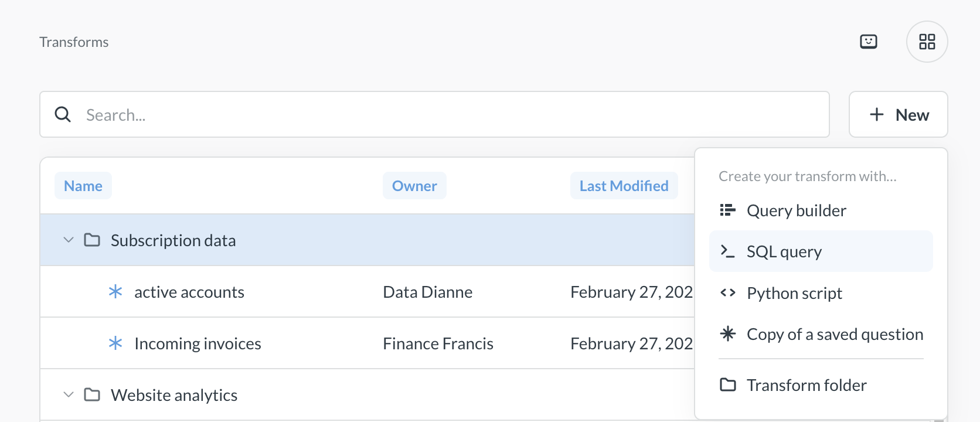Sort by Last Modified column header

624,186
